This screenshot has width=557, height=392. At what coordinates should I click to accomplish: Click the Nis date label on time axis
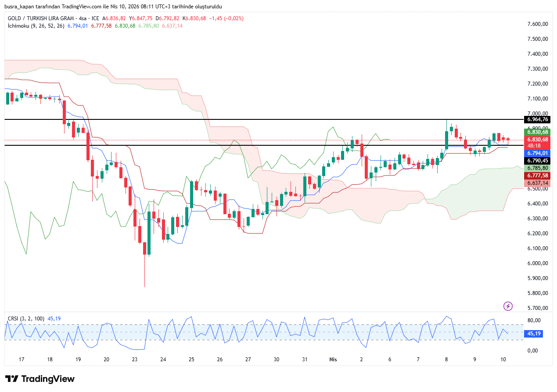coord(333,359)
